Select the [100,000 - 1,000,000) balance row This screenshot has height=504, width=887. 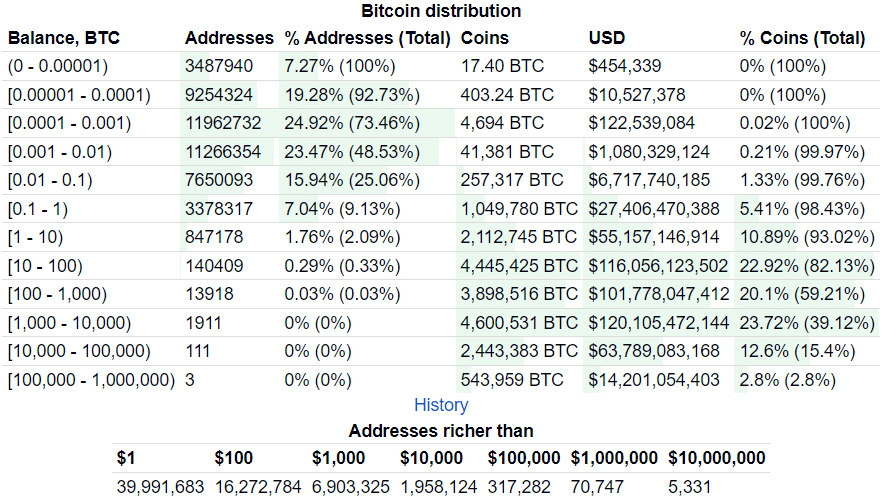[91, 380]
